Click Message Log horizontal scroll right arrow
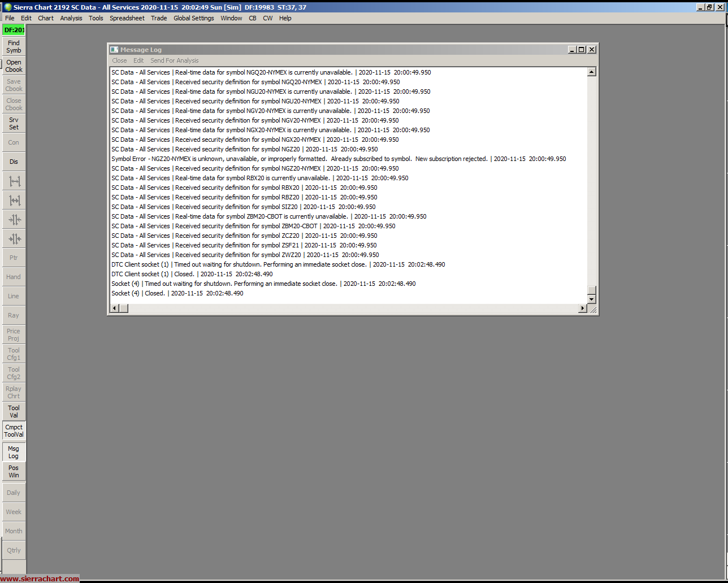 click(583, 308)
